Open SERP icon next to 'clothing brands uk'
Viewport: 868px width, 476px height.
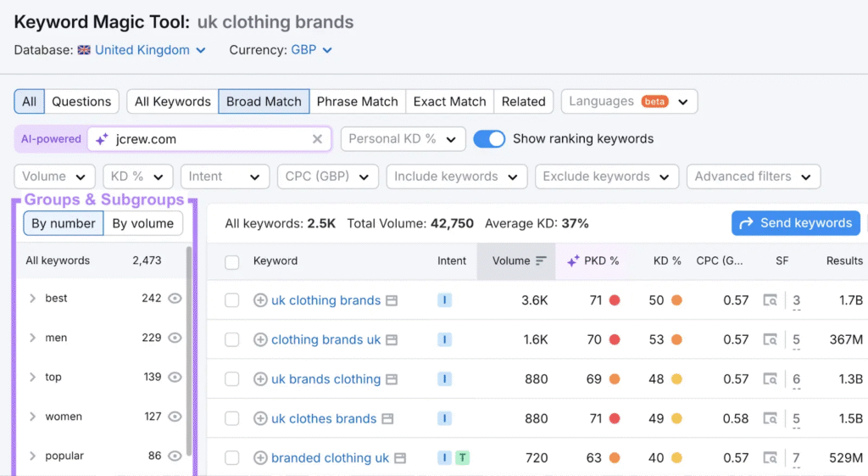(x=392, y=339)
